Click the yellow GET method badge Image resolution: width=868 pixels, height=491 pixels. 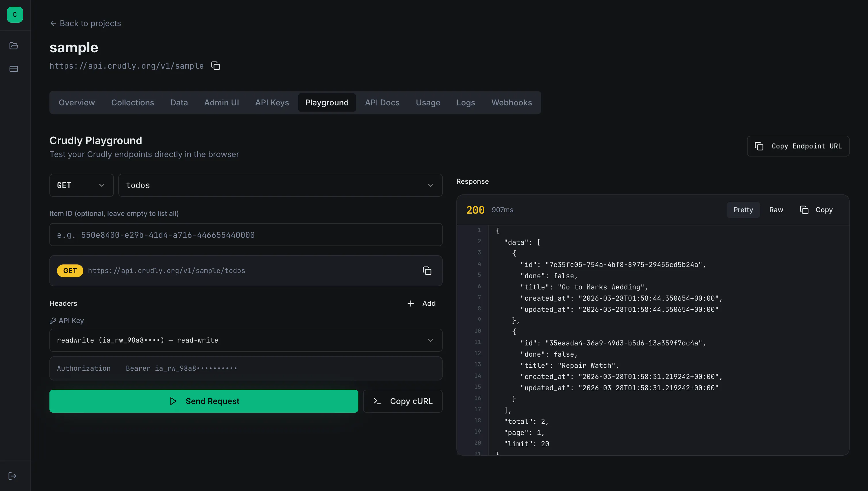[70, 271]
